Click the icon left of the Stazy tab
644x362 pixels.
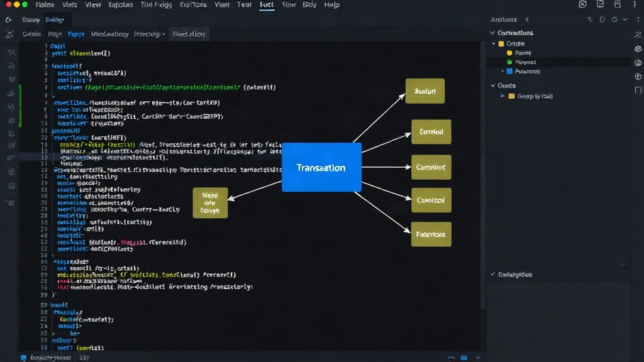coord(8,19)
